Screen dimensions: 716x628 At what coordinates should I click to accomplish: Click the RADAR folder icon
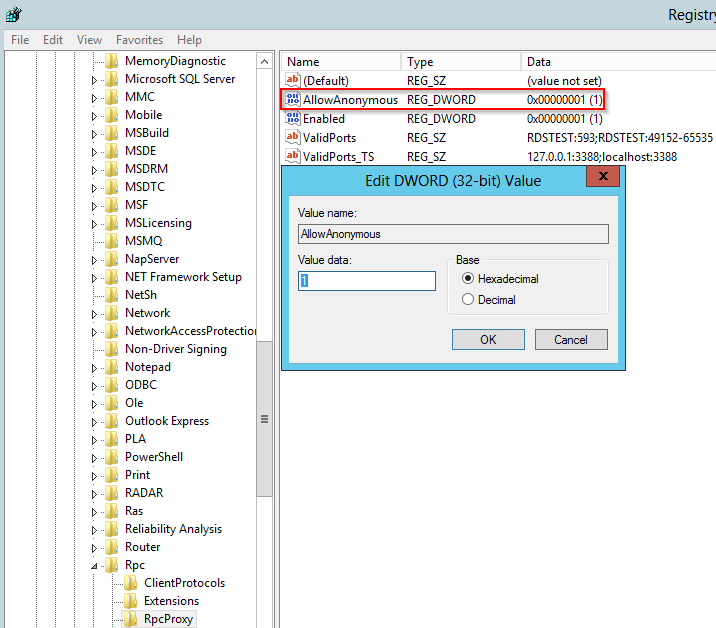(x=111, y=493)
